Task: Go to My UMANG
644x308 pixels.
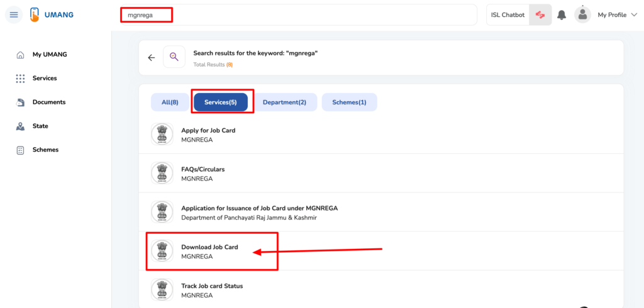Action: [x=50, y=55]
